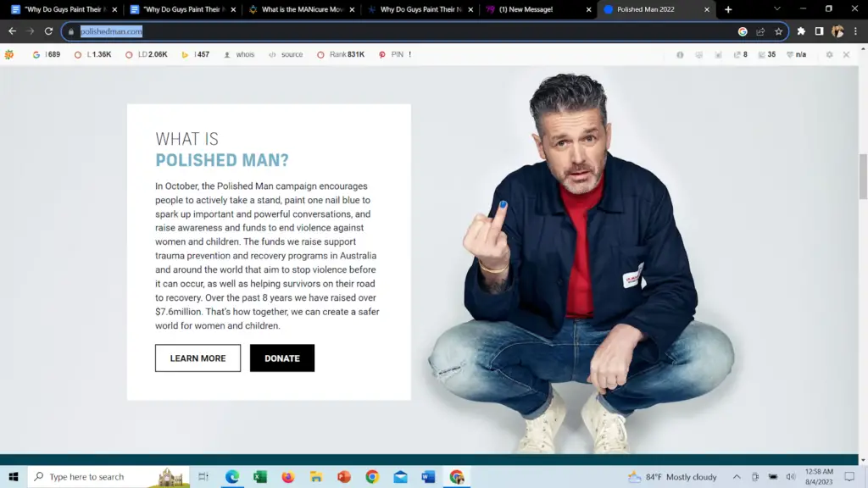Click the vertical page scrollbar thumb
The width and height of the screenshot is (868, 488).
[863, 176]
